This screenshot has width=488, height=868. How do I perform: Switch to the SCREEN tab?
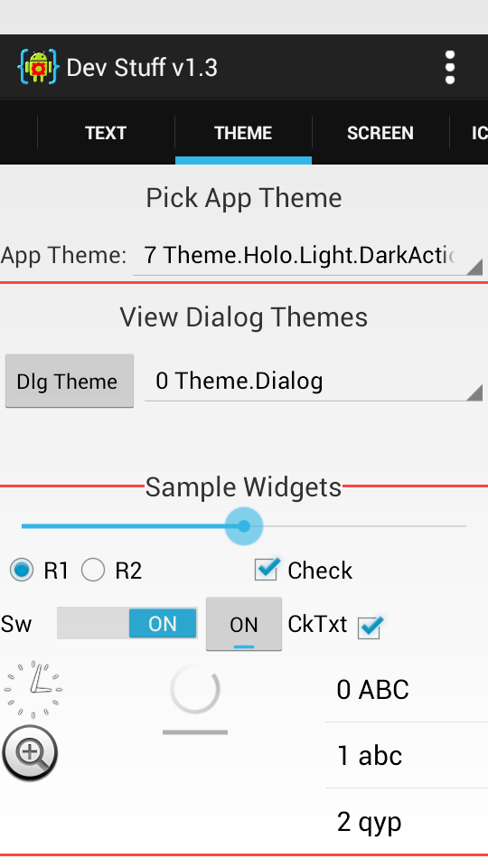tap(380, 133)
